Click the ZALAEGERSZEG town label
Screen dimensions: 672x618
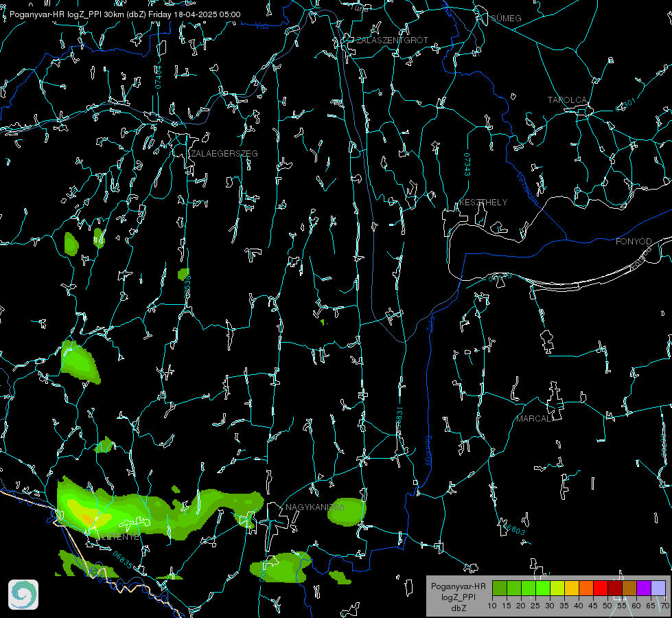tap(224, 153)
